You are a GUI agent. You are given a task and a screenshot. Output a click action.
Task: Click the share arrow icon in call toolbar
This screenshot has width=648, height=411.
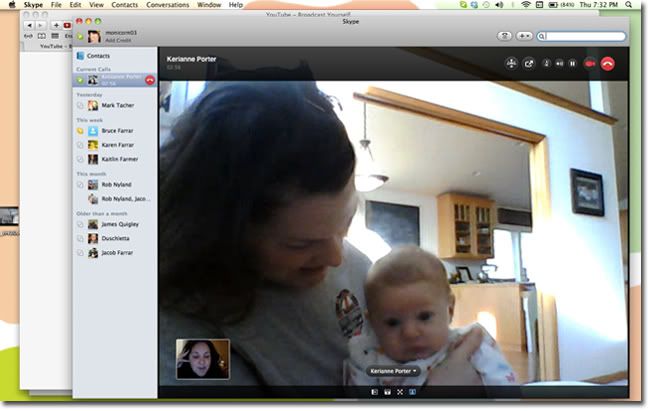coord(529,64)
